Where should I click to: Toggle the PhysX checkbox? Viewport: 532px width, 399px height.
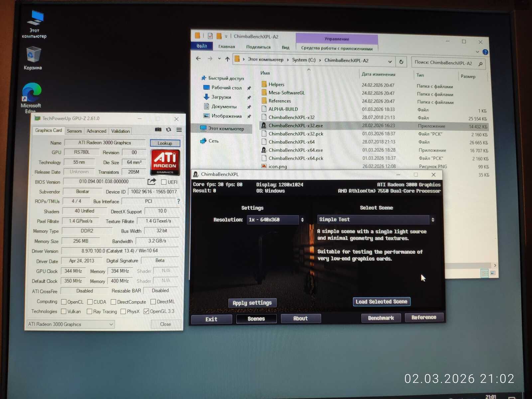[123, 312]
